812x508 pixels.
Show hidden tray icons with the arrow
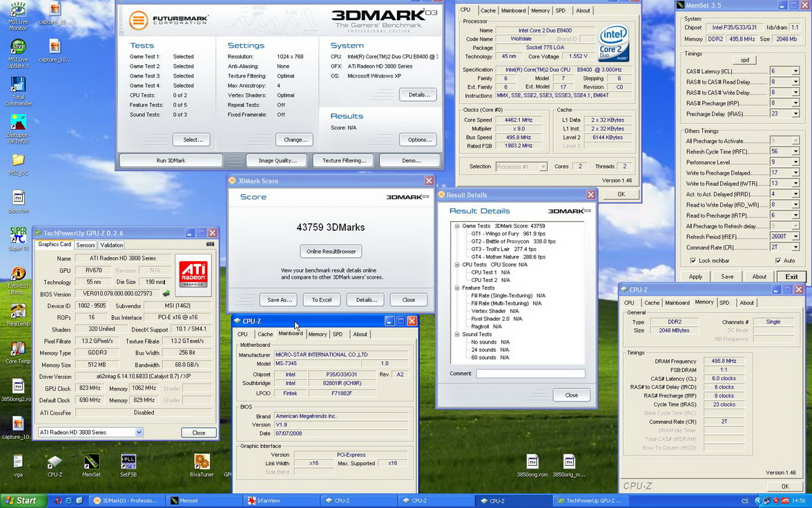pyautogui.click(x=758, y=500)
